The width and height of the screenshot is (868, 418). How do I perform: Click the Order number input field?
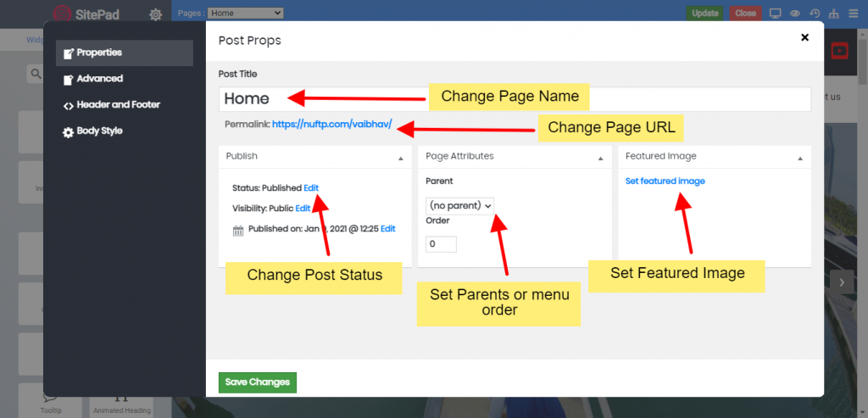tap(441, 244)
